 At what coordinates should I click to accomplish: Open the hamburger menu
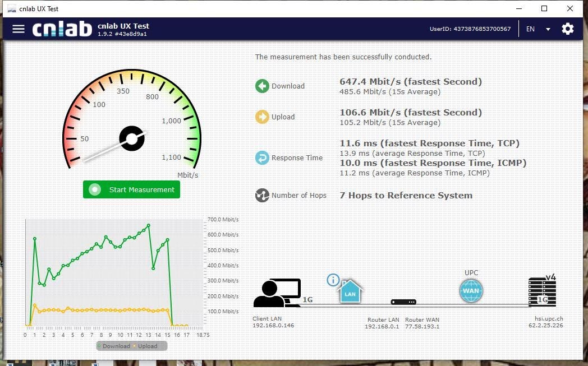point(19,29)
